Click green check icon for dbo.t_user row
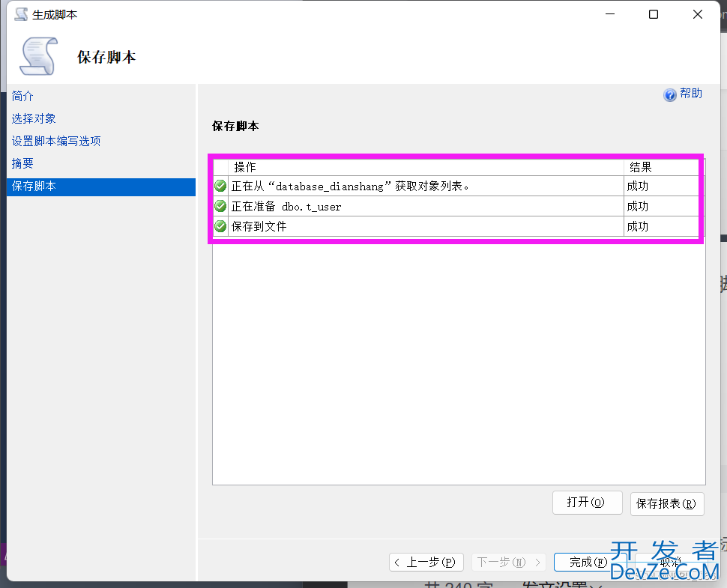The height and width of the screenshot is (588, 727). (x=220, y=206)
